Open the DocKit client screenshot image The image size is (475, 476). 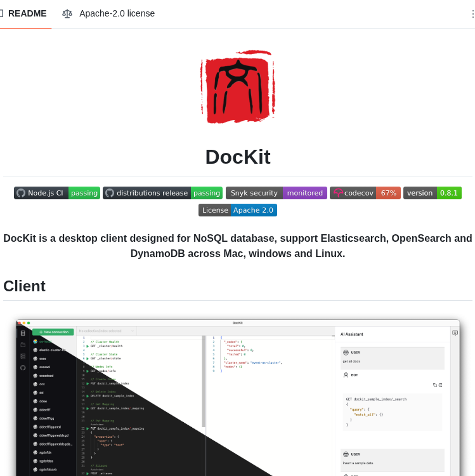tap(237, 398)
